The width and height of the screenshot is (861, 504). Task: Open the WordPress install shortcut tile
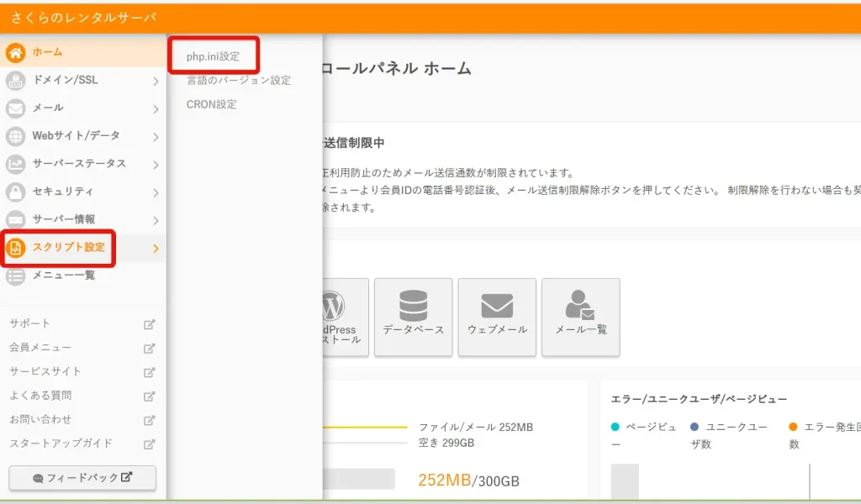coord(346,317)
